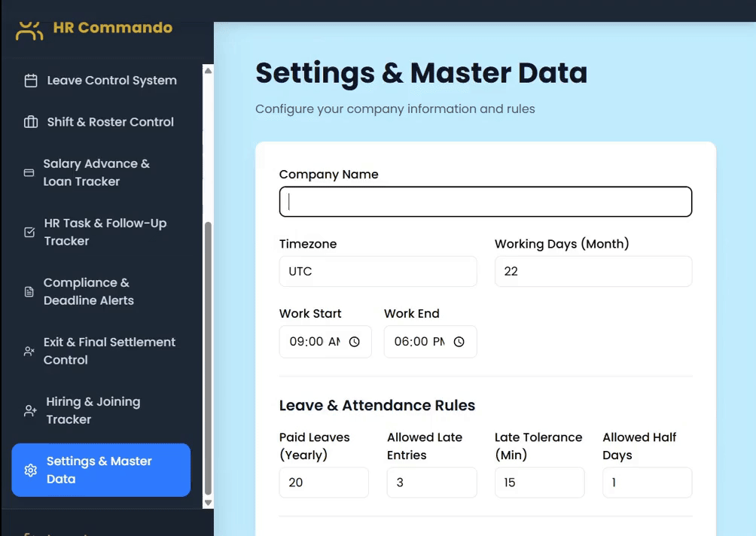Select the Working Days (Month) field
This screenshot has height=536, width=756.
tap(593, 271)
